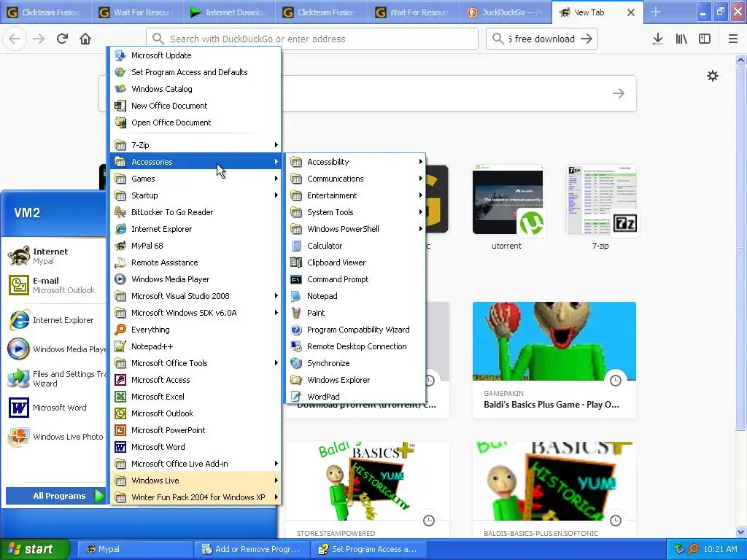747x560 pixels.
Task: Open Notepad++
Action: tap(196, 346)
